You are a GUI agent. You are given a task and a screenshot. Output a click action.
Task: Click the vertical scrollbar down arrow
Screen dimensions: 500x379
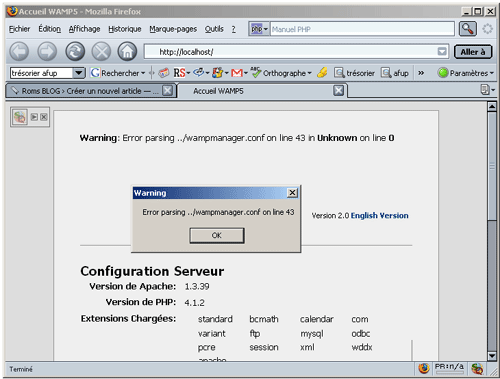coord(492,356)
